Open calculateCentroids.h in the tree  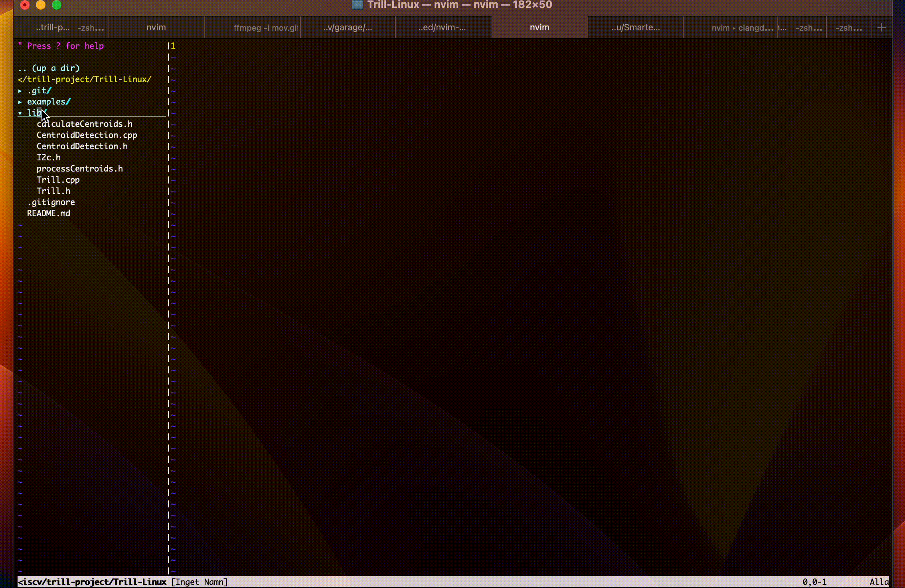tap(84, 124)
